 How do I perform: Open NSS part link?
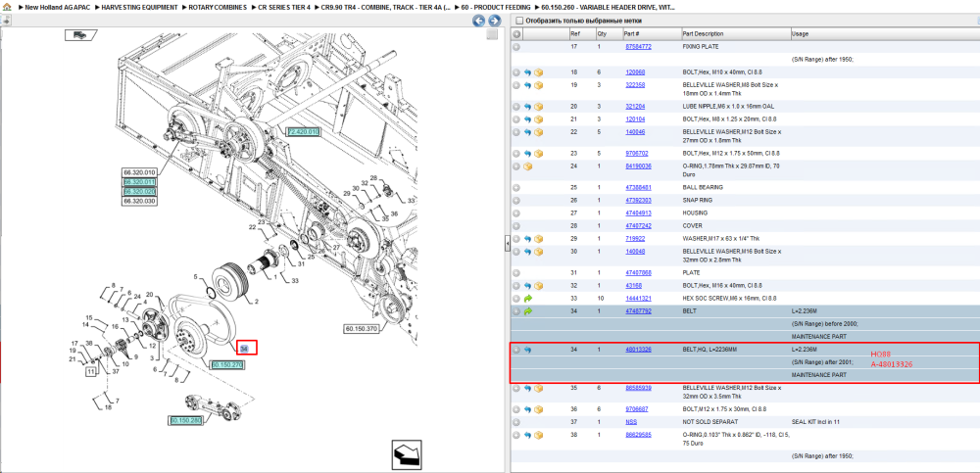click(630, 422)
